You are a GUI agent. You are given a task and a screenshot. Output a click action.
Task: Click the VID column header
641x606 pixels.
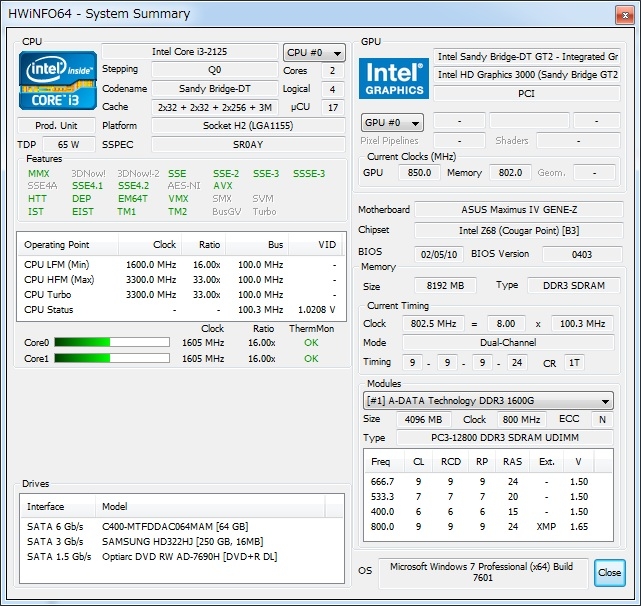click(315, 245)
